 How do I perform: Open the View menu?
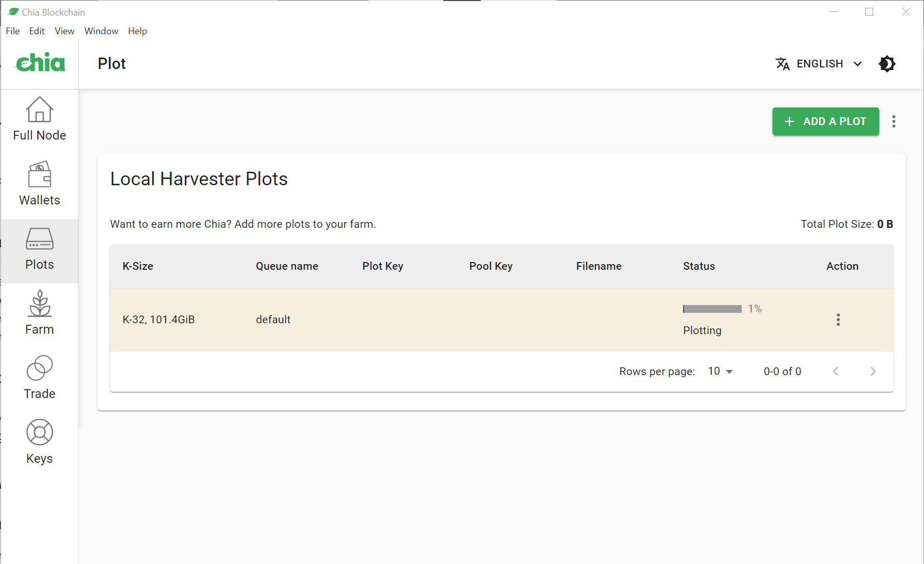[x=64, y=31]
